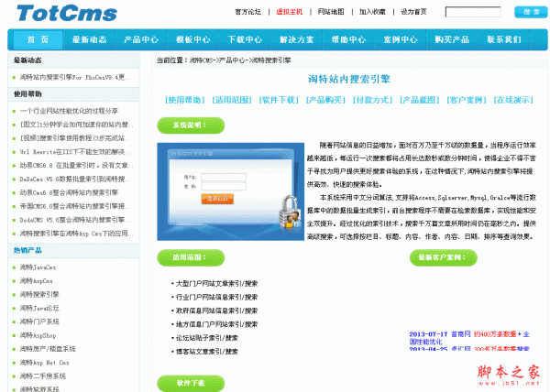Open the 模板中心 menu item
The width and height of the screenshot is (550, 392).
[192, 39]
